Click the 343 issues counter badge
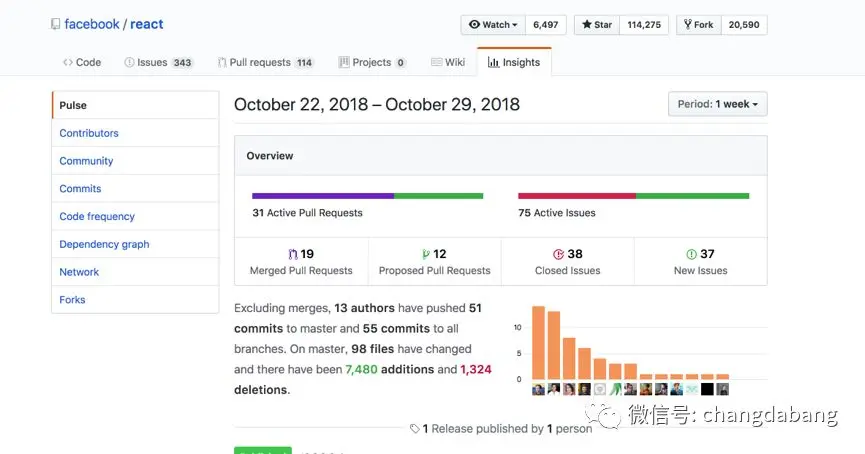865x454 pixels. point(182,63)
